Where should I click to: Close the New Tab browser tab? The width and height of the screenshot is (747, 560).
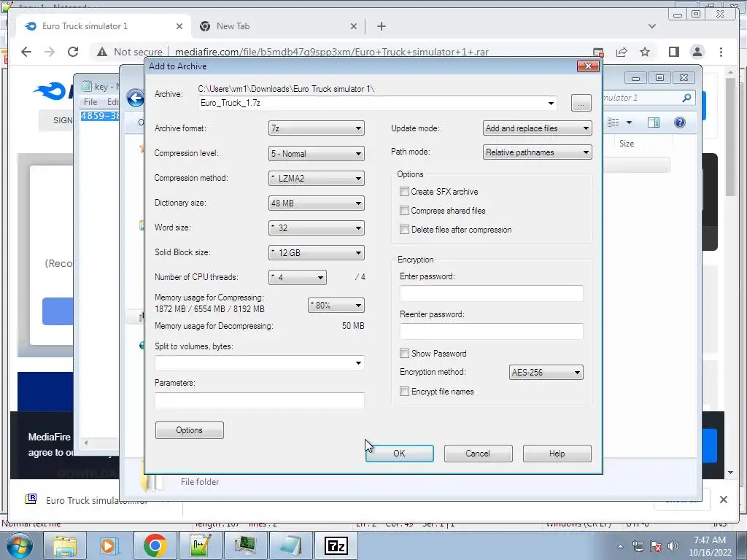coord(354,26)
